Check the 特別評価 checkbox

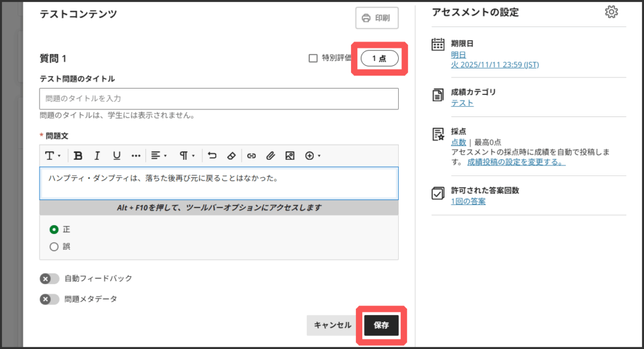click(313, 58)
